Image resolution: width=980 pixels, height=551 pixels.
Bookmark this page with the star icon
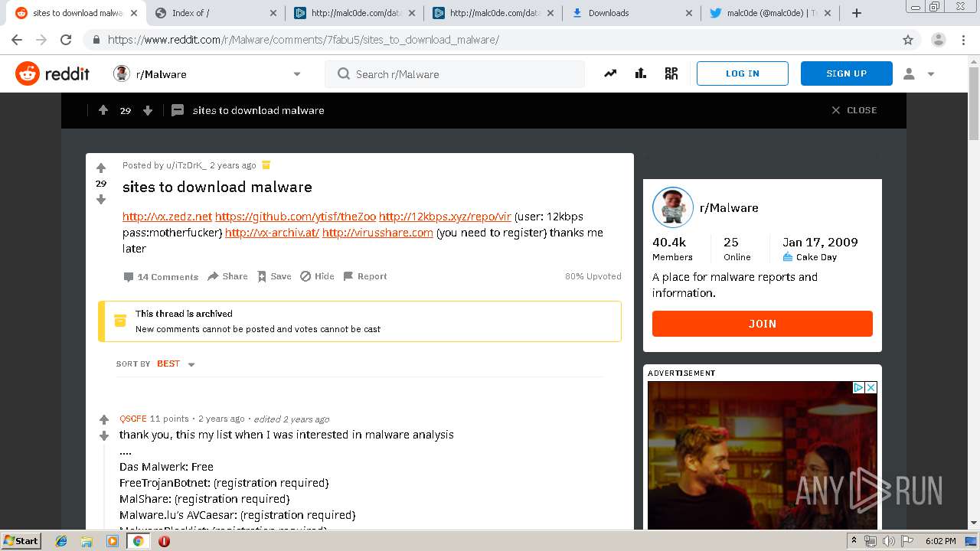tap(908, 40)
